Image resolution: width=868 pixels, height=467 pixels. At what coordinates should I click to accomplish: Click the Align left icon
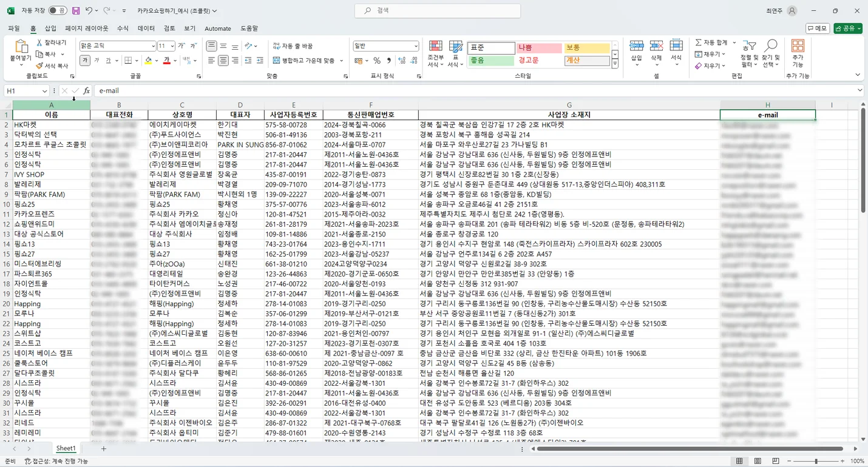tap(211, 61)
